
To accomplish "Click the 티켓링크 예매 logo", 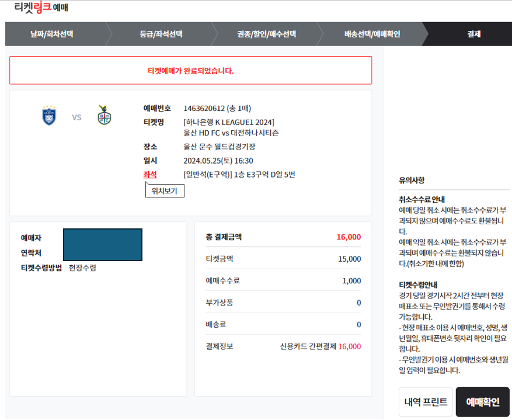I will click(41, 7).
